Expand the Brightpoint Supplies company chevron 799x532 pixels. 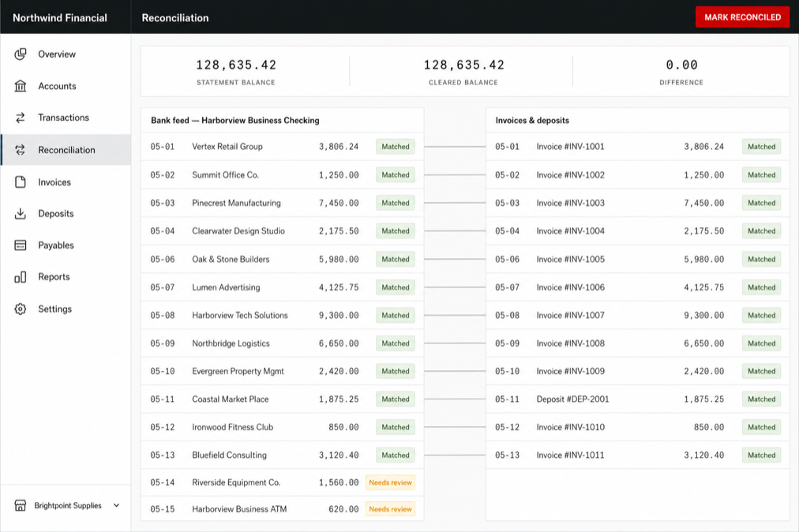click(116, 505)
